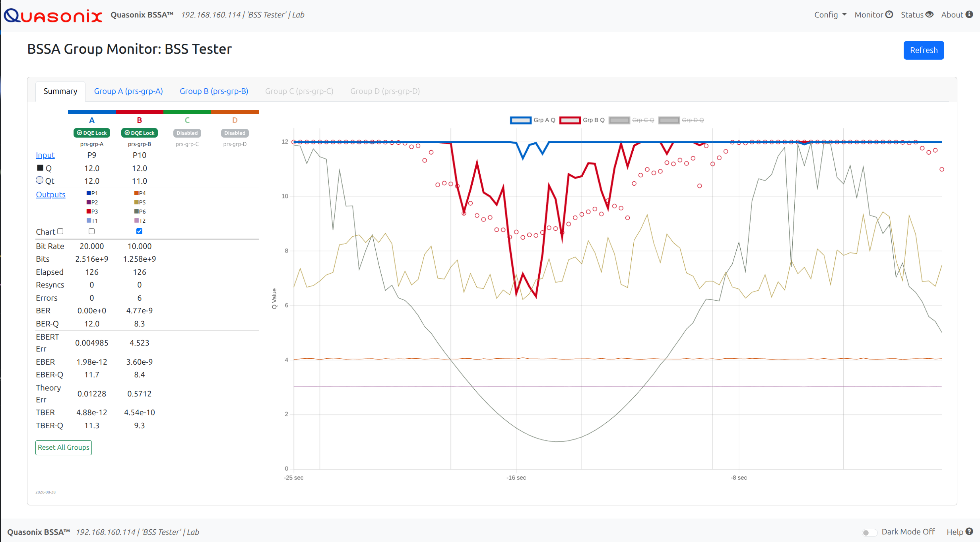Open the Status eye icon menu
Image resolution: width=980 pixels, height=542 pixels.
click(x=929, y=15)
